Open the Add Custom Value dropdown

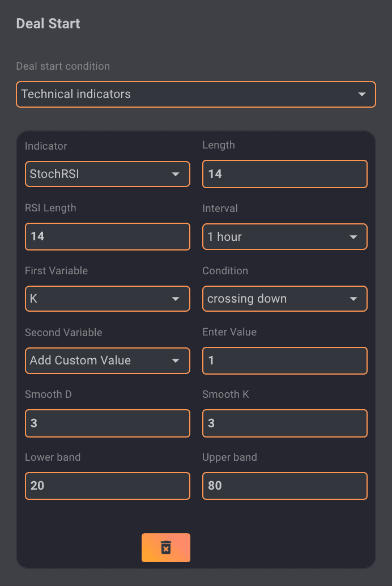[107, 360]
